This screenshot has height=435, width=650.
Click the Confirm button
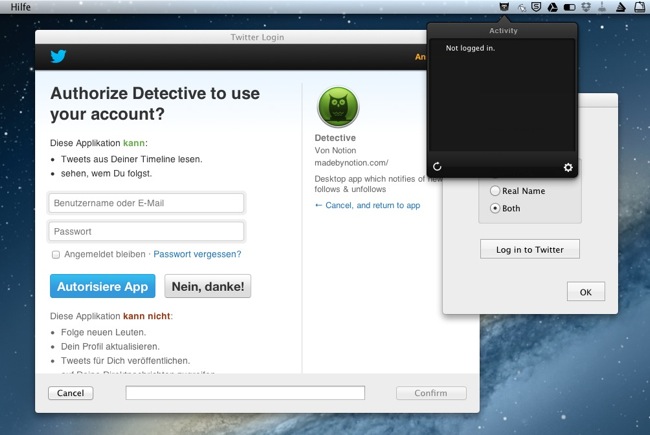[431, 393]
